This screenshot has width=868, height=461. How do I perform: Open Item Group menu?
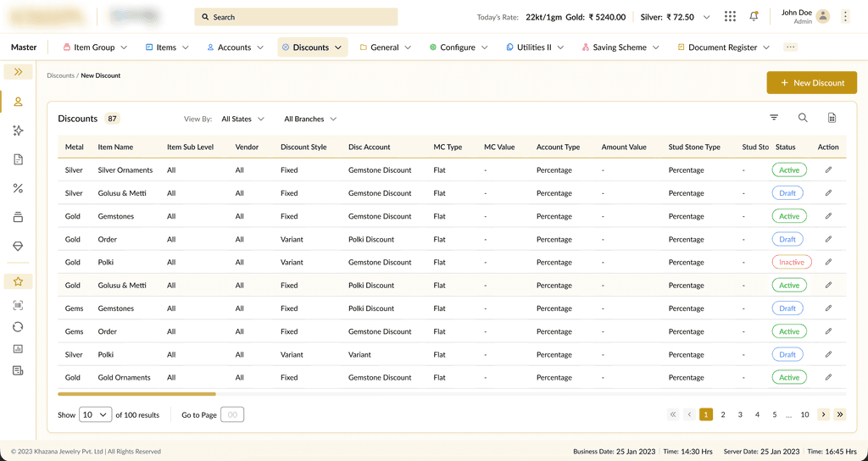pos(95,47)
